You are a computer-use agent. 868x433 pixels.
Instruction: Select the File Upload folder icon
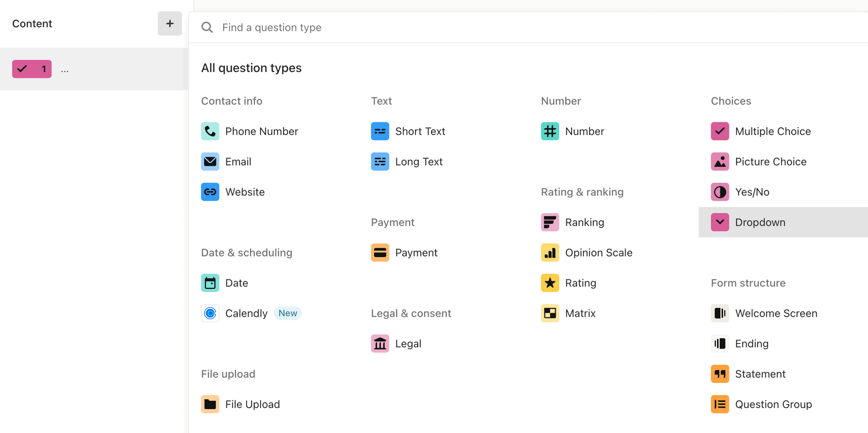(x=210, y=404)
